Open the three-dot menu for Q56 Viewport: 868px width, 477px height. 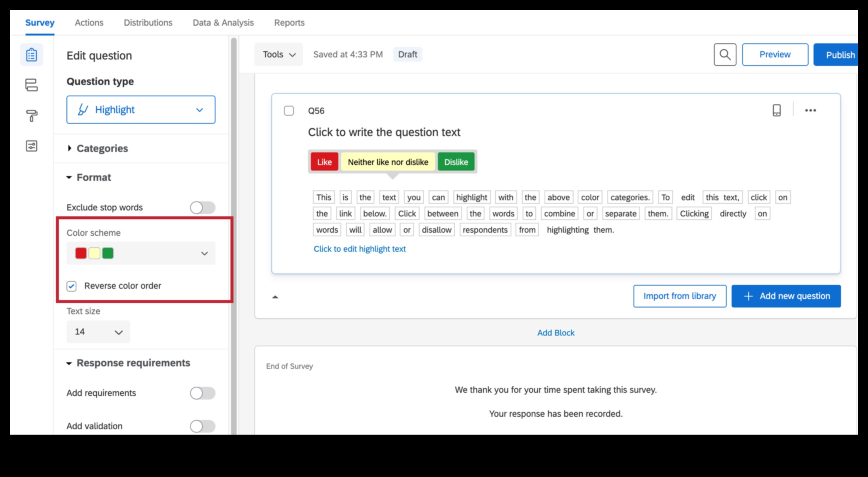coord(810,110)
